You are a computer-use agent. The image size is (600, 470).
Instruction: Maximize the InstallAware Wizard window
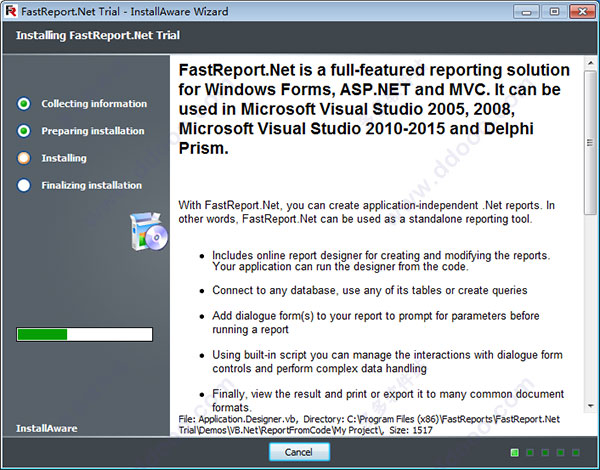pyautogui.click(x=554, y=12)
